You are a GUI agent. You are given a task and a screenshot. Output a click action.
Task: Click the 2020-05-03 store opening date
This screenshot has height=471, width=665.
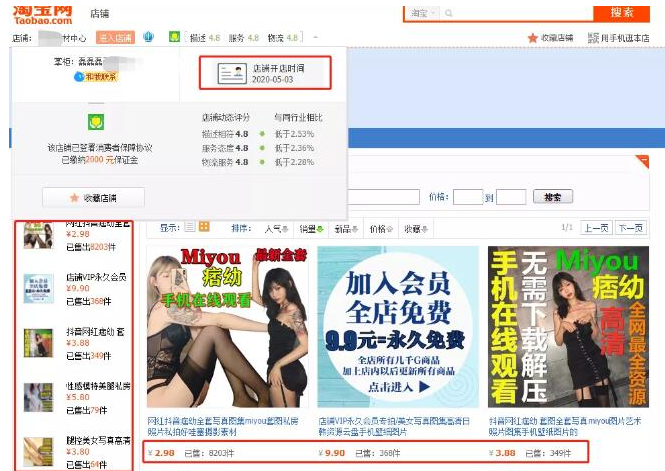(x=272, y=79)
